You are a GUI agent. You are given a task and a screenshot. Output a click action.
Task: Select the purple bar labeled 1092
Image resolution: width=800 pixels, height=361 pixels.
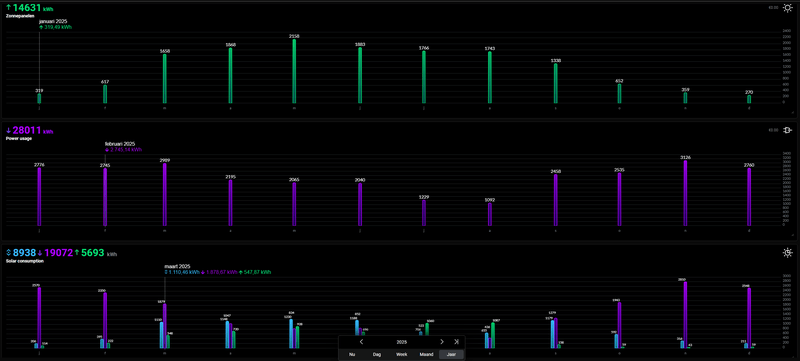[x=490, y=215]
